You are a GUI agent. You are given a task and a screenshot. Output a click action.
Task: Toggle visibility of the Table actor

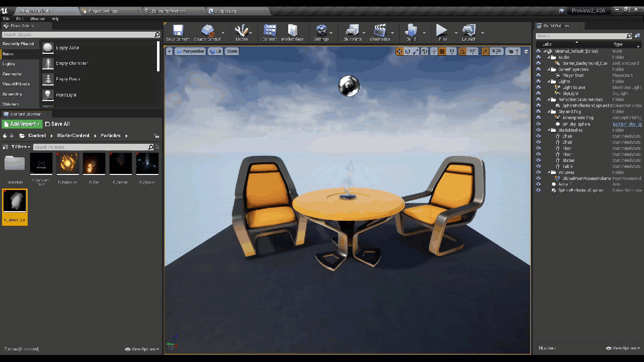(x=538, y=166)
